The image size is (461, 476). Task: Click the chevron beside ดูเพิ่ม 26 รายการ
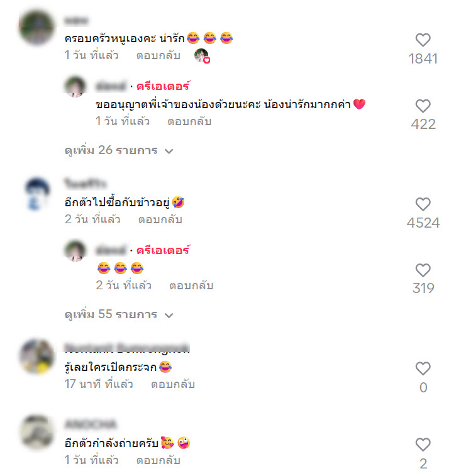pyautogui.click(x=169, y=151)
